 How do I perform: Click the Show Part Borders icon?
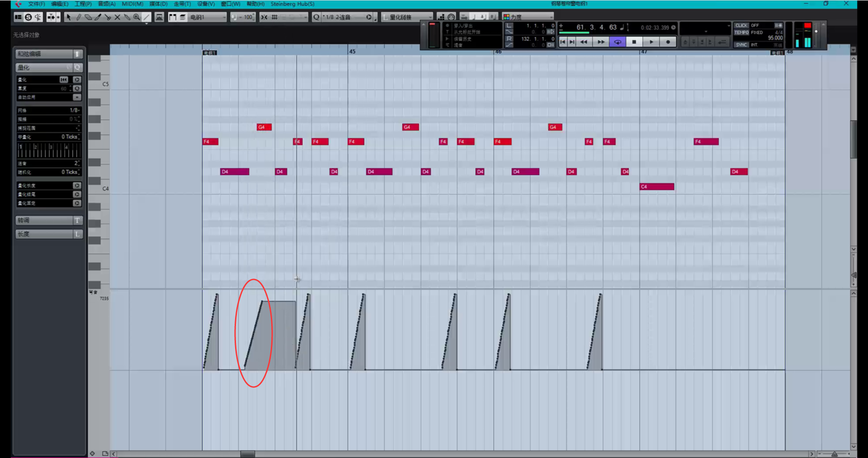point(172,17)
